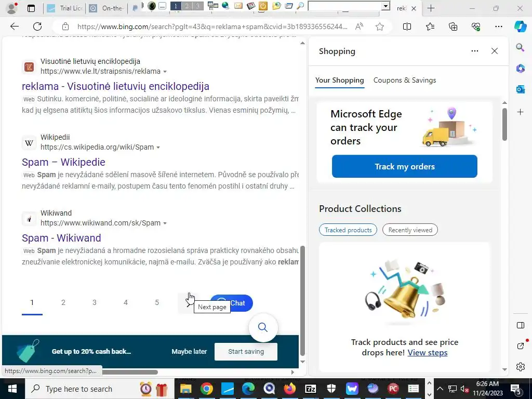
Task: View site information lock icon
Action: tap(65, 26)
